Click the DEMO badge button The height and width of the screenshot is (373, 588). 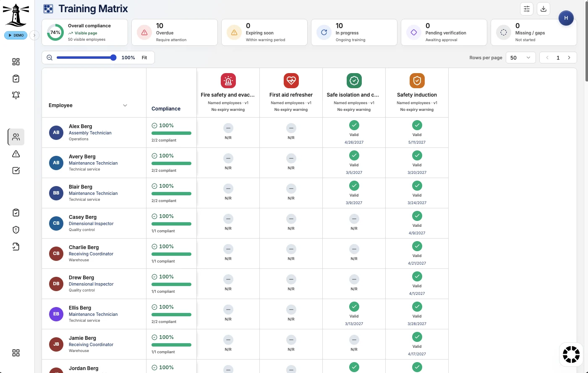pyautogui.click(x=16, y=35)
